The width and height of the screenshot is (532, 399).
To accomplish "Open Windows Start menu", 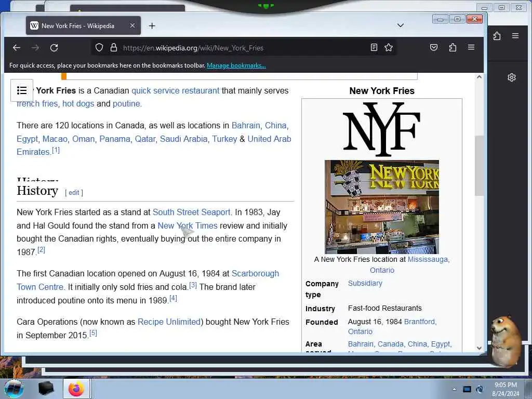I will [x=14, y=389].
